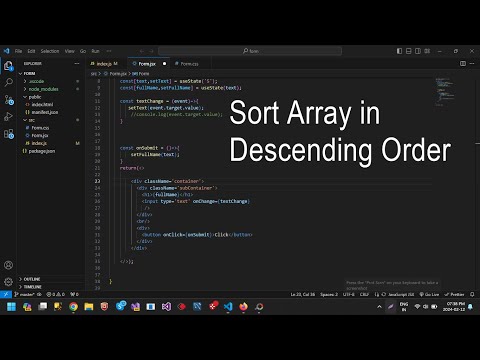Viewport: 480px width, 360px height.
Task: Click the split editor right icon
Action: click(x=463, y=63)
